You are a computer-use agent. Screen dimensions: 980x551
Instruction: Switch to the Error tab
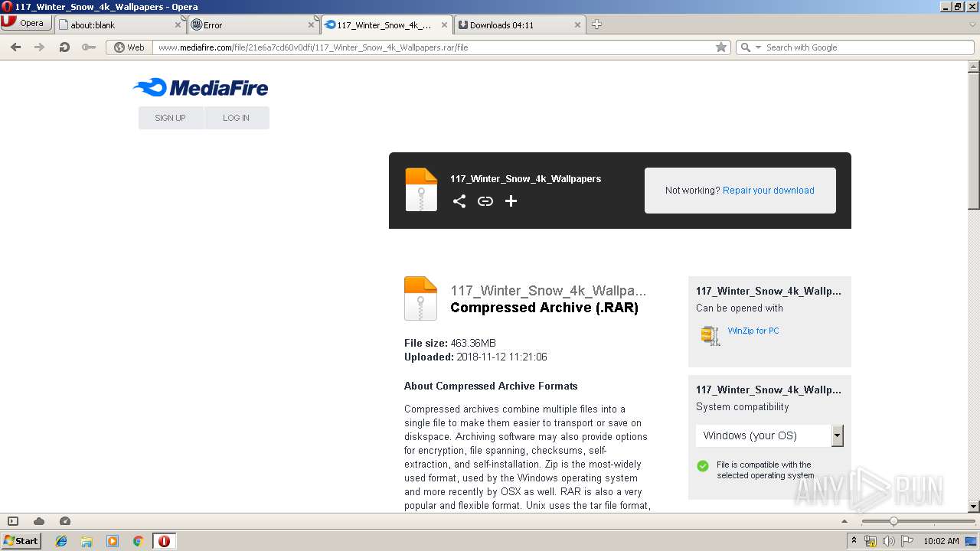tap(253, 24)
